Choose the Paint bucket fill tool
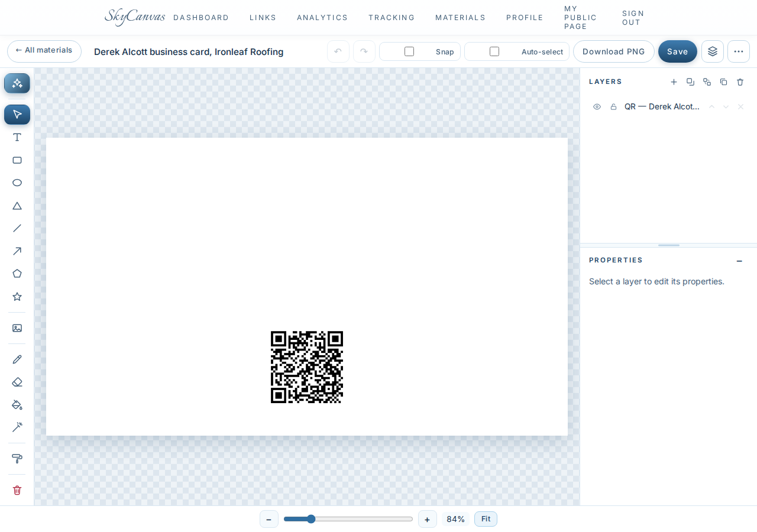The image size is (757, 532). [17, 405]
